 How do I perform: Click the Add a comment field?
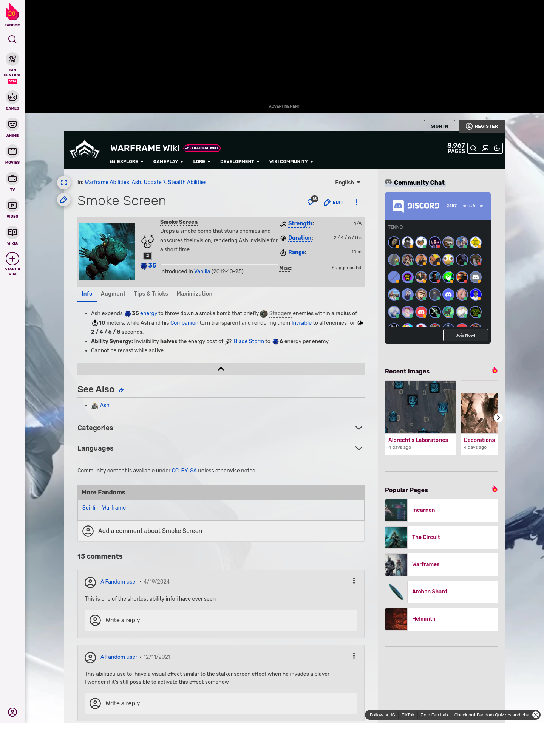(221, 531)
